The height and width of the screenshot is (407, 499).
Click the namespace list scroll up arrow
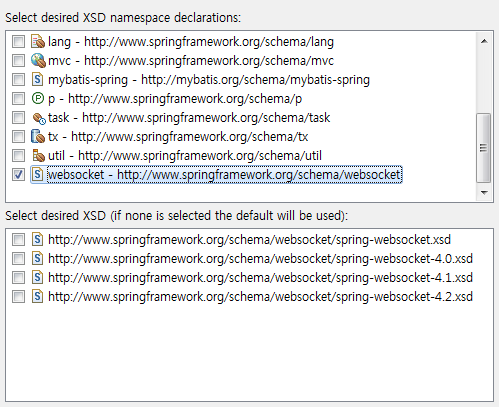[x=484, y=41]
